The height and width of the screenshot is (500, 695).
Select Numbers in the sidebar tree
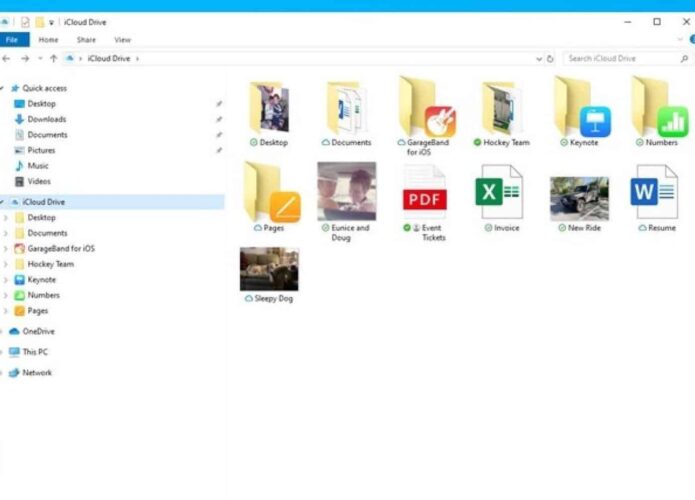pos(43,295)
